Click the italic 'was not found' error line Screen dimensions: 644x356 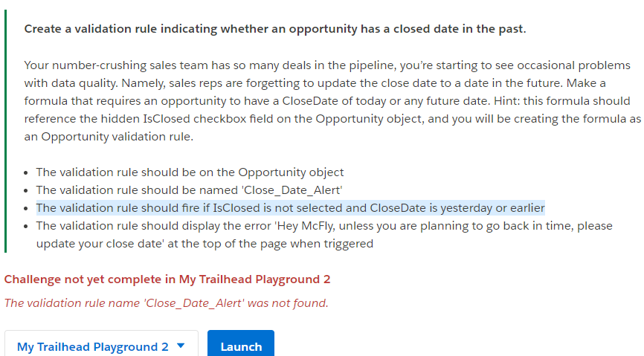point(166,302)
